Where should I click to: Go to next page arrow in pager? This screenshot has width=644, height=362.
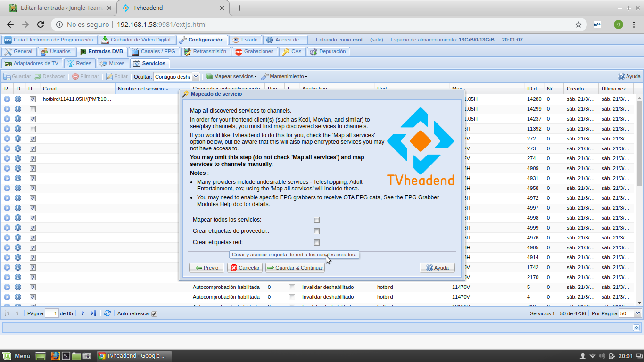coord(83,313)
